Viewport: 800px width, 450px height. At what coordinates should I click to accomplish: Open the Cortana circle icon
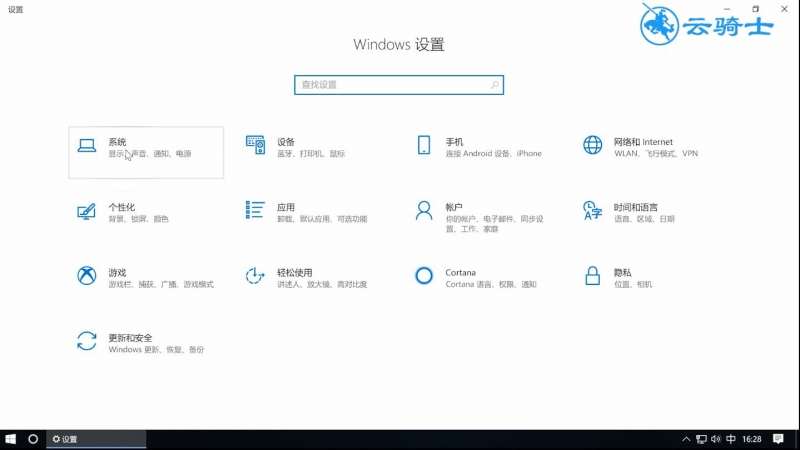pos(423,276)
